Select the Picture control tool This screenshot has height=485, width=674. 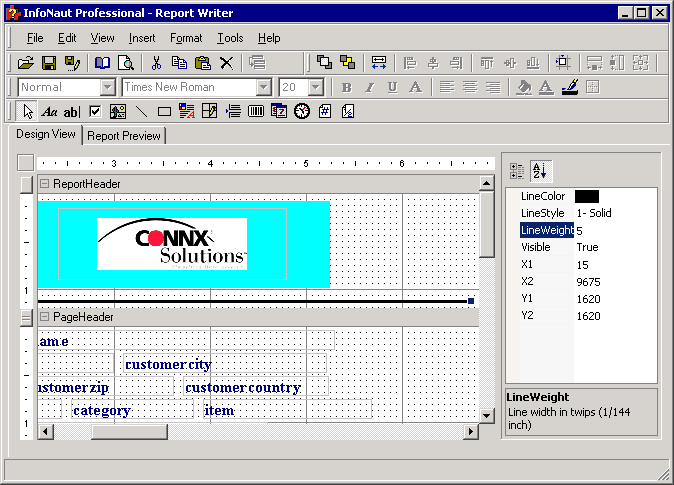[118, 112]
